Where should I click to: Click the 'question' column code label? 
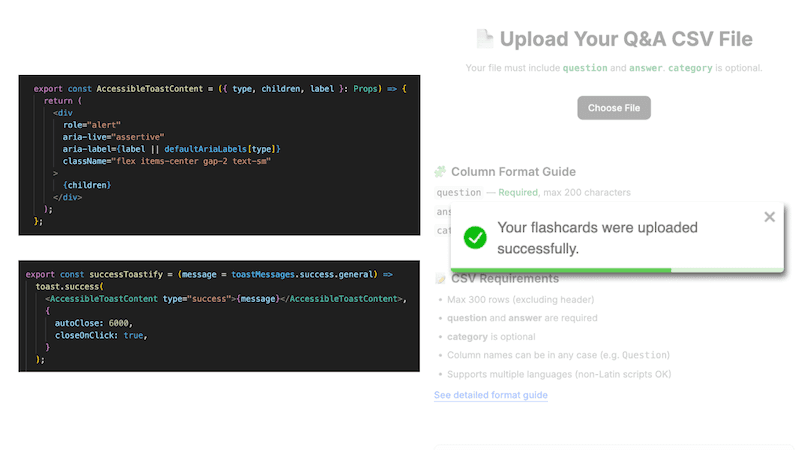coord(459,192)
